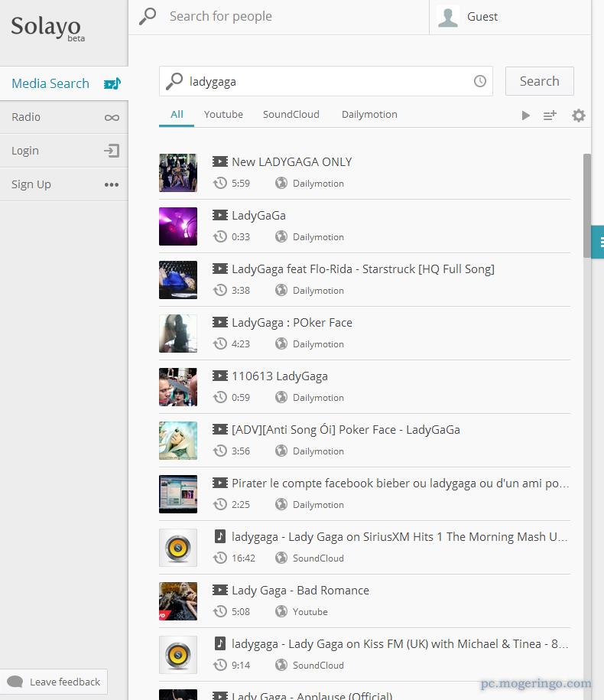The image size is (604, 700).
Task: Click the people search magnifier icon
Action: click(148, 17)
